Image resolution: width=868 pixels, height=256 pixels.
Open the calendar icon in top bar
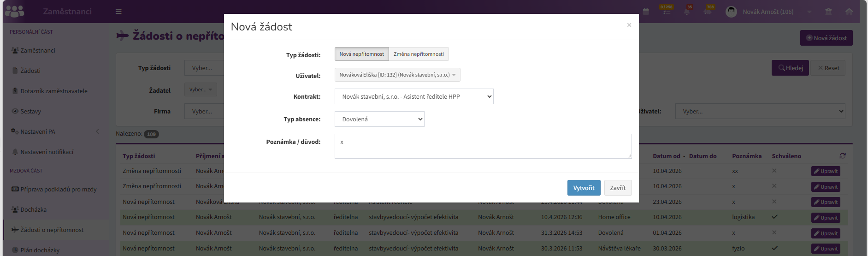pos(646,12)
